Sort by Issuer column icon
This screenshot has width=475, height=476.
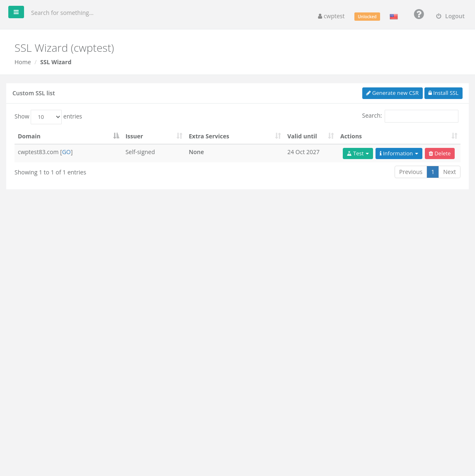point(179,136)
